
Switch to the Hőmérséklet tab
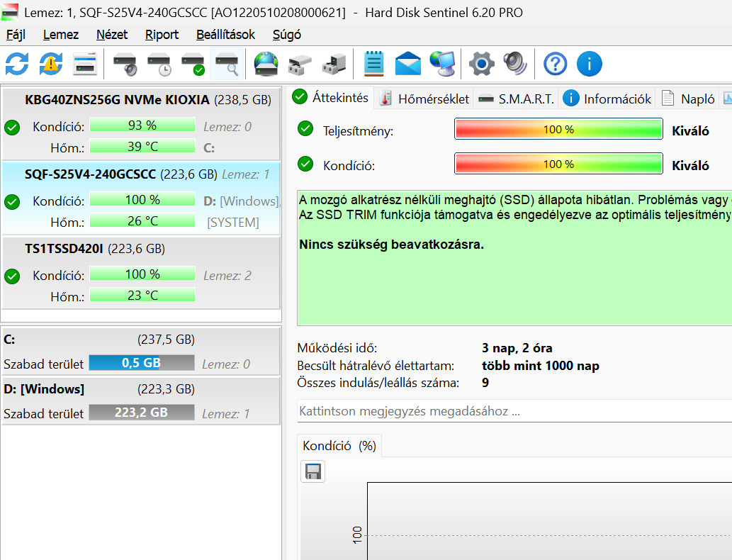424,99
